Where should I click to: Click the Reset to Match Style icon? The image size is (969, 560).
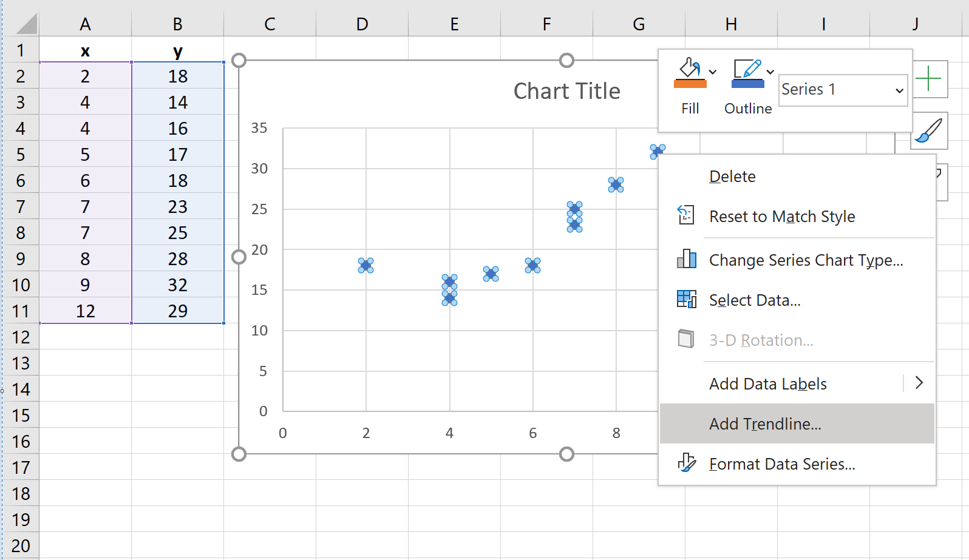(686, 215)
